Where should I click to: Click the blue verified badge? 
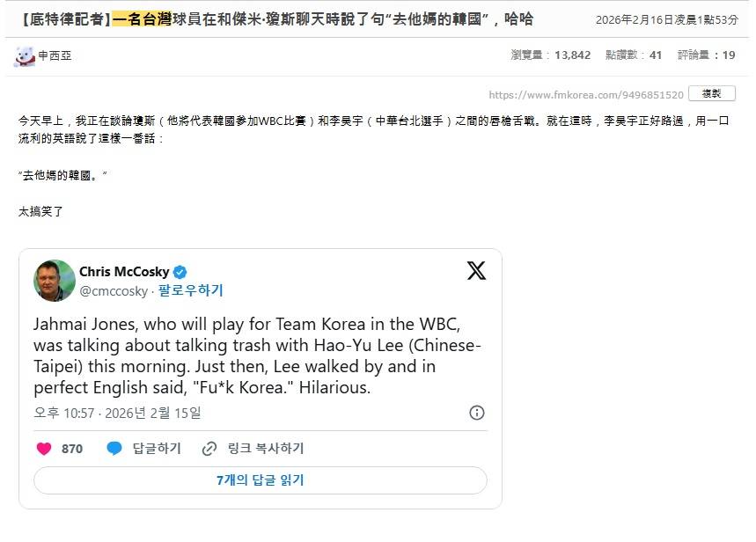[180, 272]
